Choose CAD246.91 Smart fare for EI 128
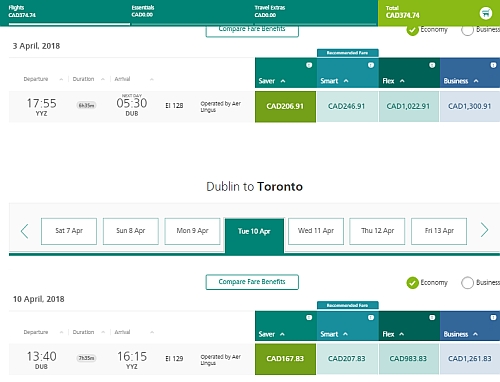Screen dimensions: 500x382 347,106
